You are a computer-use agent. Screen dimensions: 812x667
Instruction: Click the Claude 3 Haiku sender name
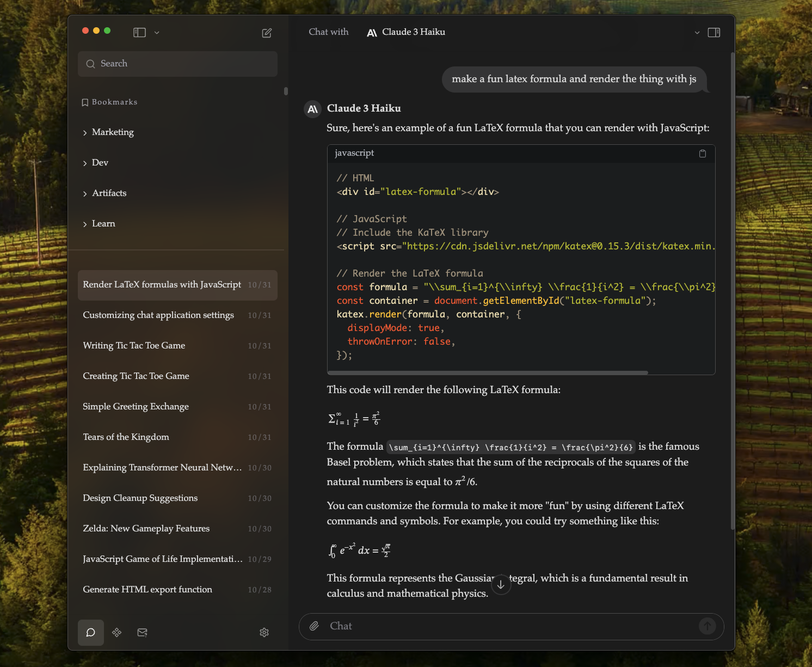[364, 108]
